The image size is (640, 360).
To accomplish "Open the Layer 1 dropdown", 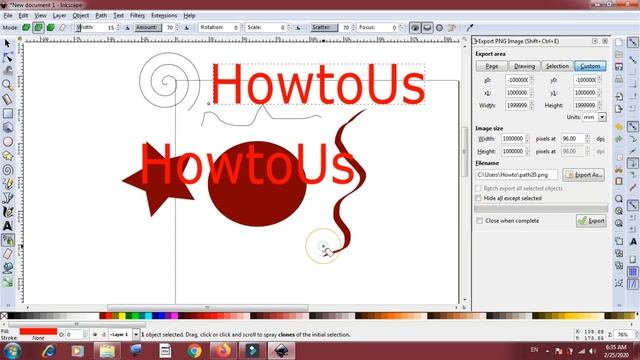I will [x=136, y=334].
